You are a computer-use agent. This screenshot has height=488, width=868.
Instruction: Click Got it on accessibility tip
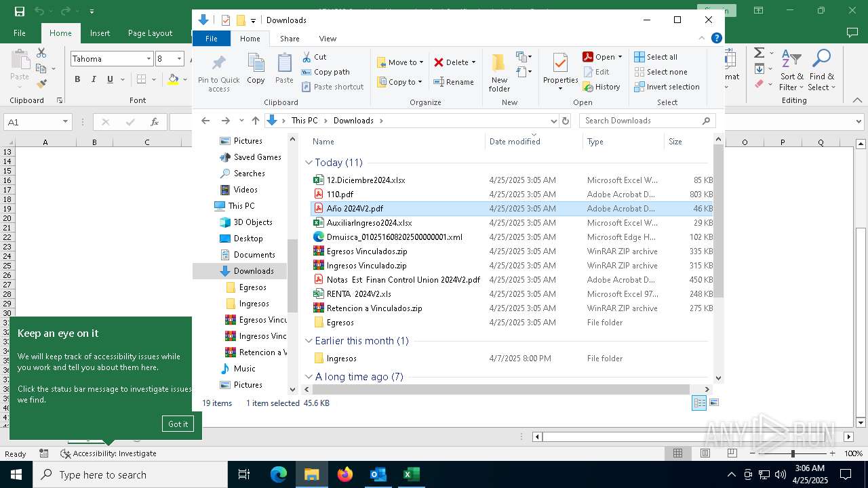click(x=178, y=424)
